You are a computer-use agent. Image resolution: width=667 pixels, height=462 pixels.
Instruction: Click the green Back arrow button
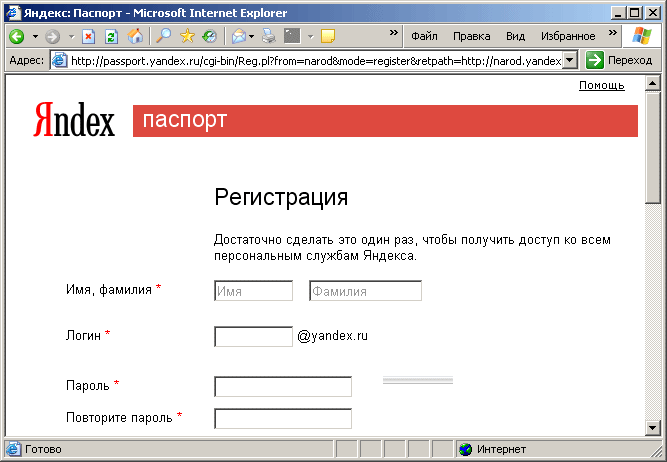[17, 37]
